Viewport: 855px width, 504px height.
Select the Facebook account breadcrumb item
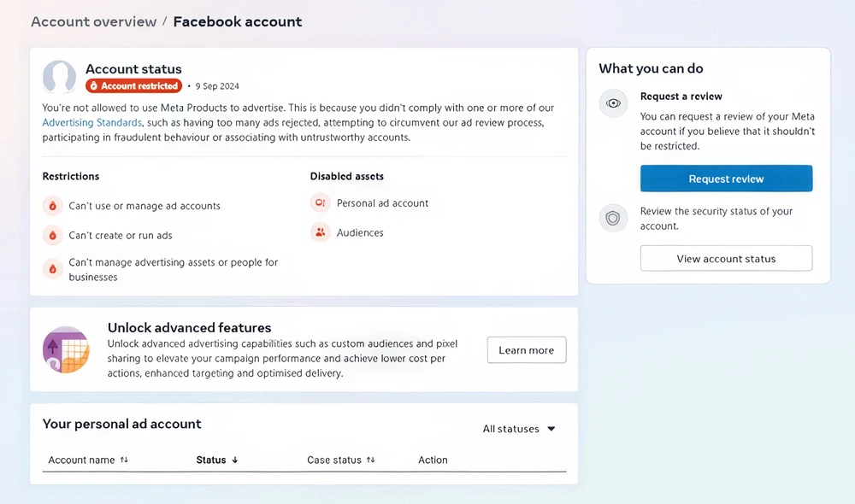coord(237,21)
